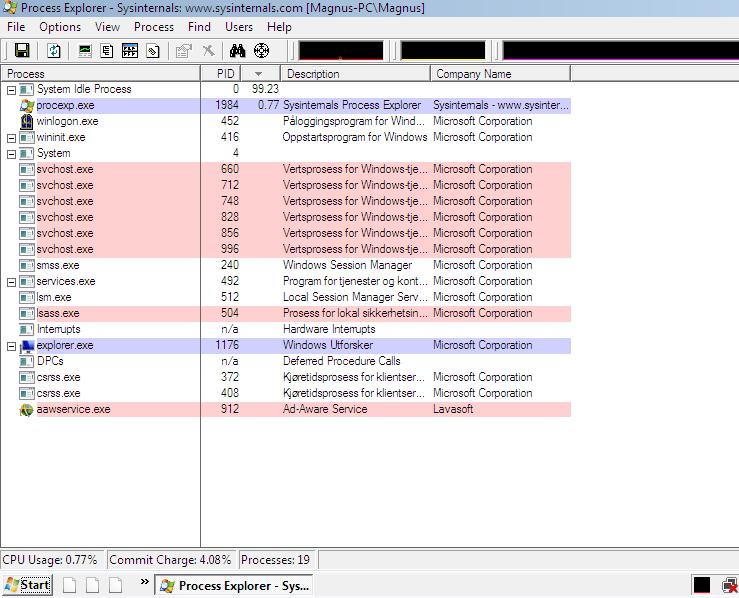
Task: Collapse the explorer.exe tree node
Action: [11, 346]
